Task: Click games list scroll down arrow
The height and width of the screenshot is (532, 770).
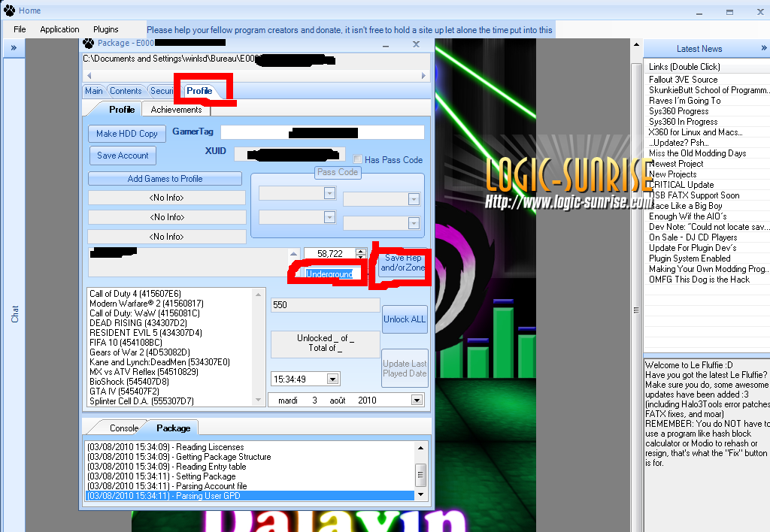Action: tap(259, 400)
